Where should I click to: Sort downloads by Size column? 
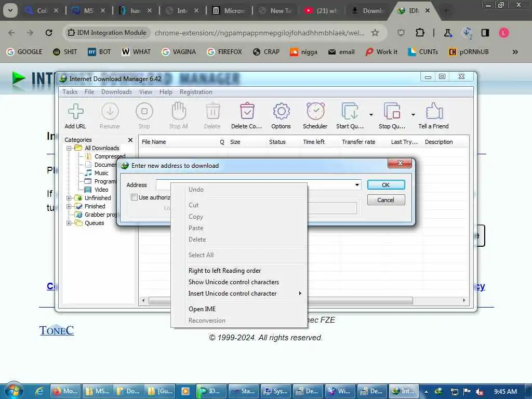pos(247,142)
